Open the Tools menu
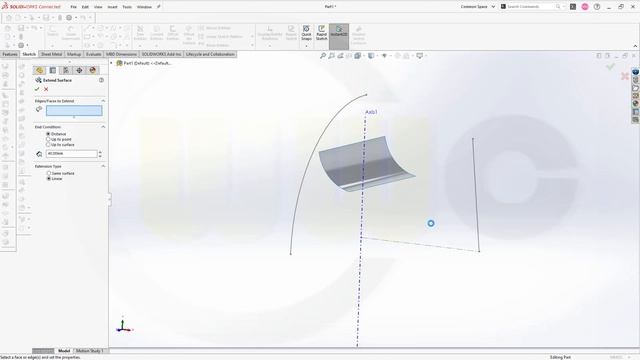The width and height of the screenshot is (640, 360). pos(127,7)
